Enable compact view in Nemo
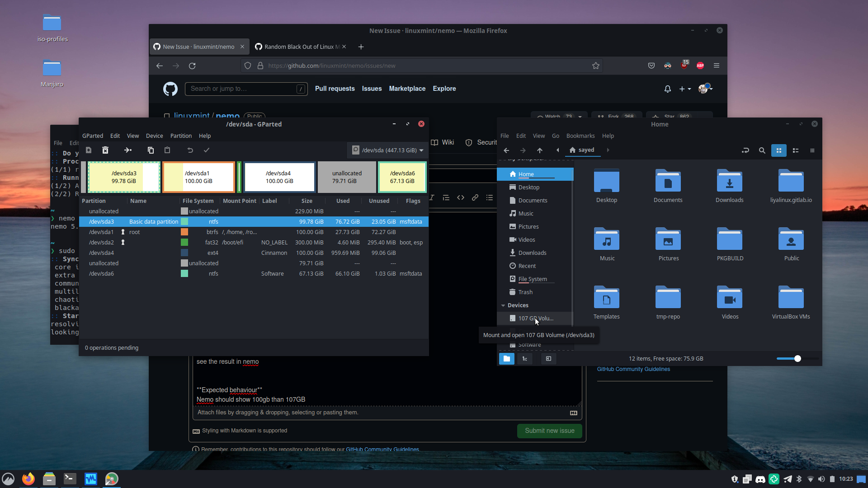Screen dimensions: 868x488 [x=812, y=150]
